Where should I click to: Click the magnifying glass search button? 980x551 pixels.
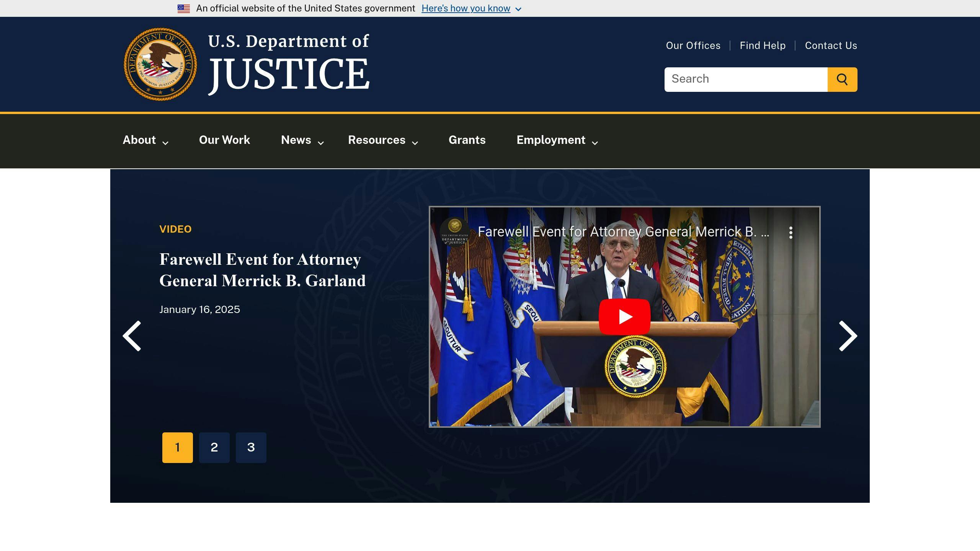click(842, 80)
